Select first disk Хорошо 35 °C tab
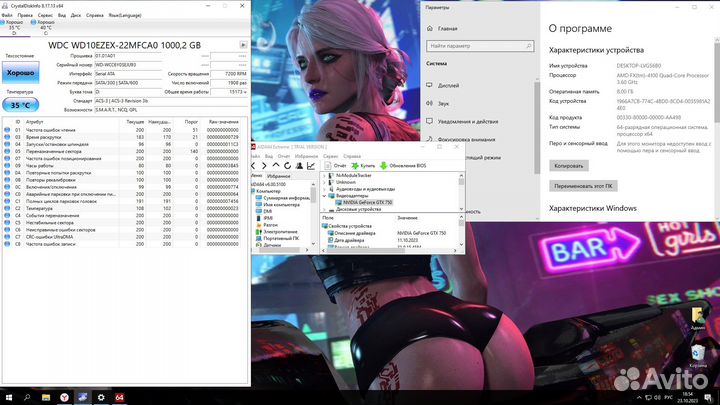This screenshot has height=405, width=720. 13,27
